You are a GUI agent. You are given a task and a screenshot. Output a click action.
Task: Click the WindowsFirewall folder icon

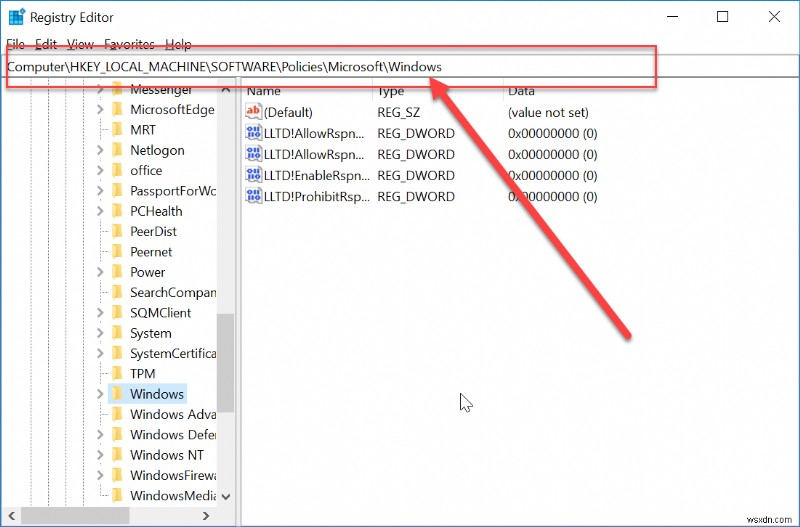(117, 475)
